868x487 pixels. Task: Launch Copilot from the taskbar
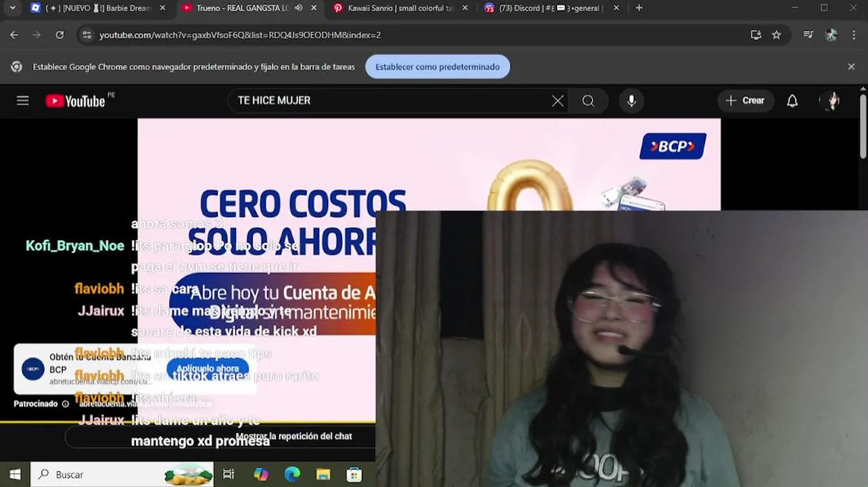261,474
